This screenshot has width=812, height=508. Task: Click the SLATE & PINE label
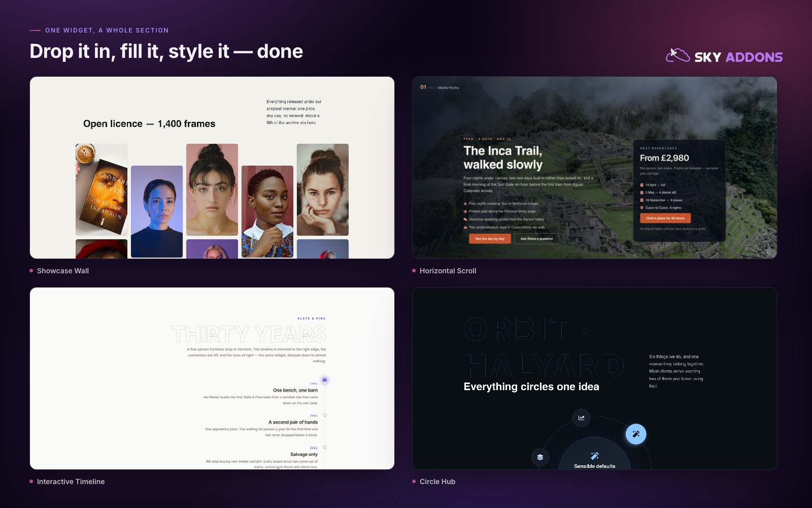coord(312,319)
